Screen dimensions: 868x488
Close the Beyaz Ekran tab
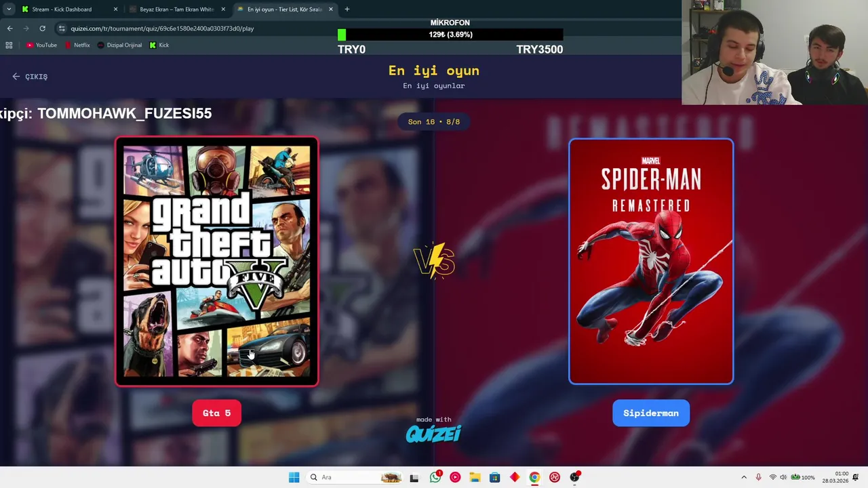[x=223, y=9]
